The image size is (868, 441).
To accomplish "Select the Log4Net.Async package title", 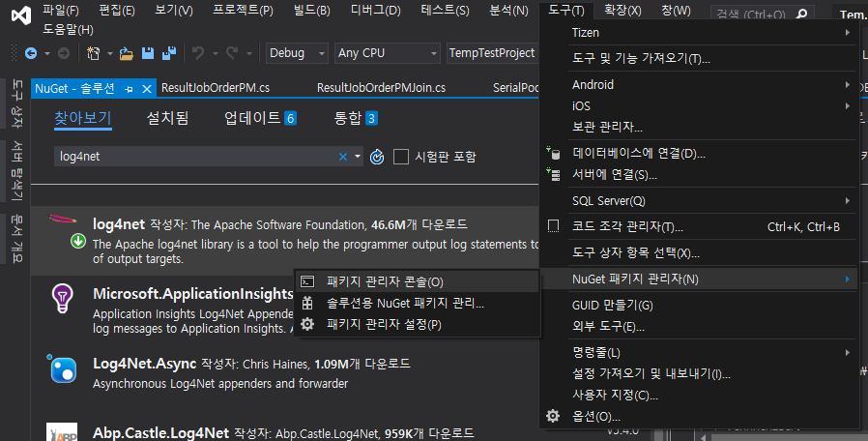I will coord(144,364).
